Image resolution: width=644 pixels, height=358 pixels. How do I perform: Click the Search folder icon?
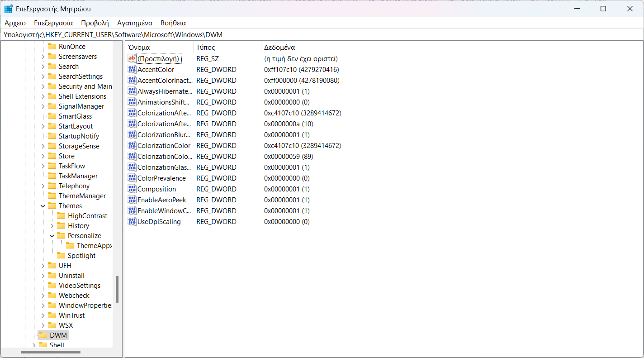pyautogui.click(x=52, y=67)
